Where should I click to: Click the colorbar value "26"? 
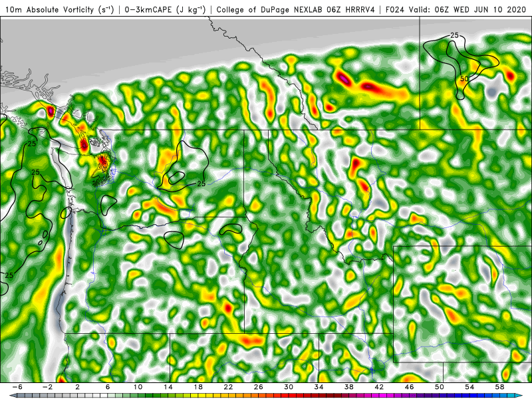coord(258,387)
